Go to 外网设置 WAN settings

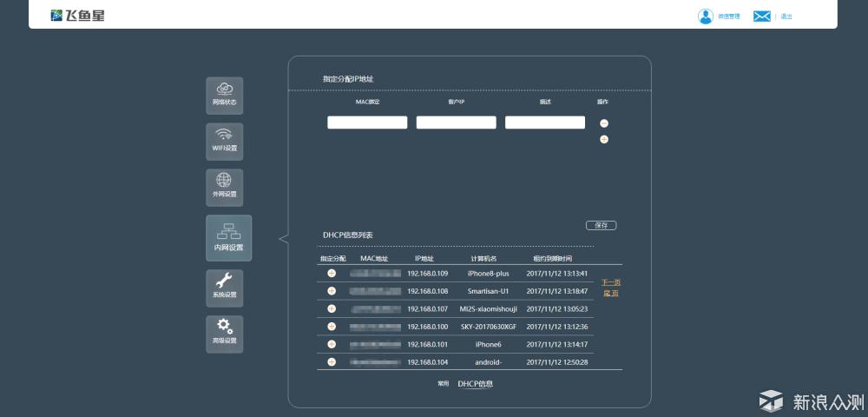pos(224,187)
